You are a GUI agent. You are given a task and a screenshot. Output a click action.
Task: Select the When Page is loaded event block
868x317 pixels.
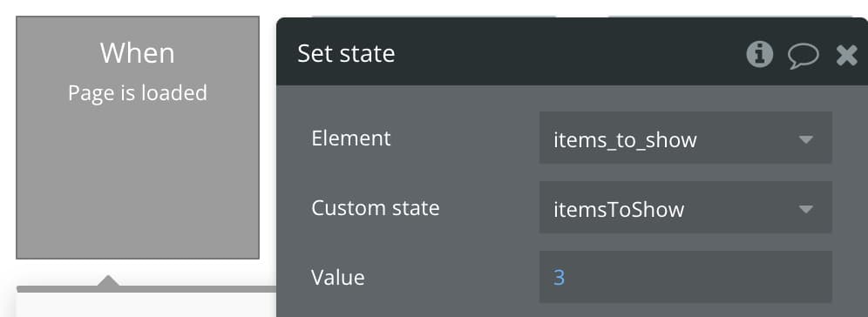click(x=138, y=138)
